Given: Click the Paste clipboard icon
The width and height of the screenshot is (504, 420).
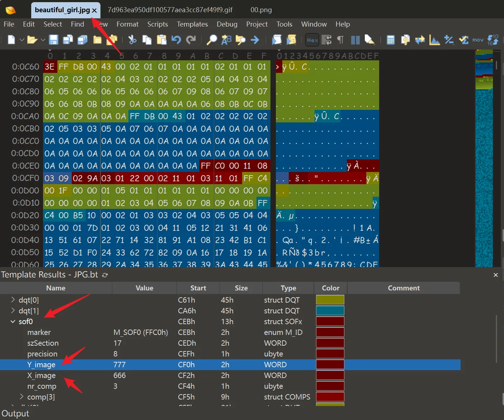Looking at the screenshot, I should click(x=162, y=39).
